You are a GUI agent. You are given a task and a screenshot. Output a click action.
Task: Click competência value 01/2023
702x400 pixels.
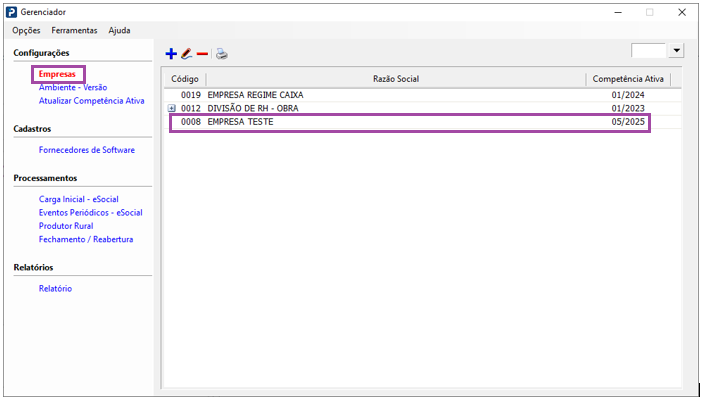point(628,108)
